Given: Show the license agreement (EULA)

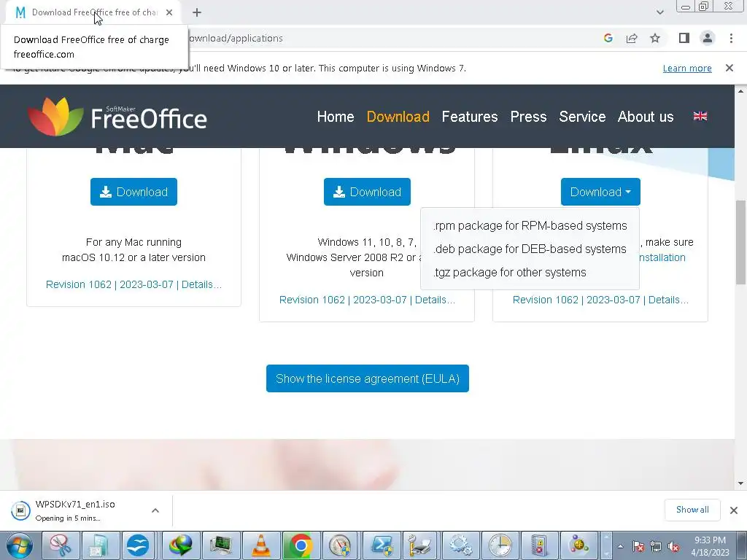Looking at the screenshot, I should coord(368,378).
